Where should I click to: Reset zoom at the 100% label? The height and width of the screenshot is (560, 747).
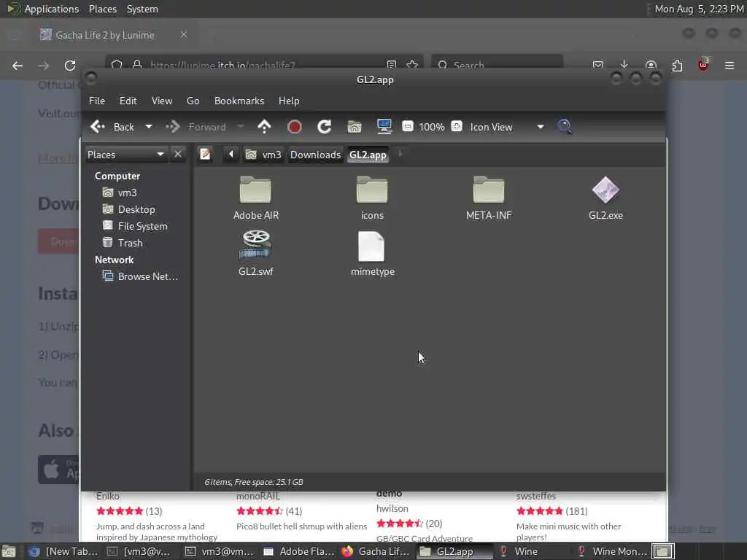click(432, 127)
